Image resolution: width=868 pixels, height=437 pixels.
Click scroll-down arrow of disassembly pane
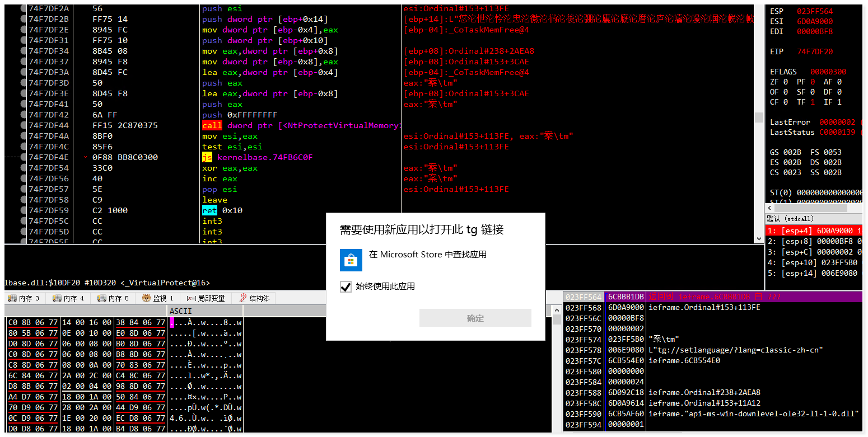tap(759, 239)
